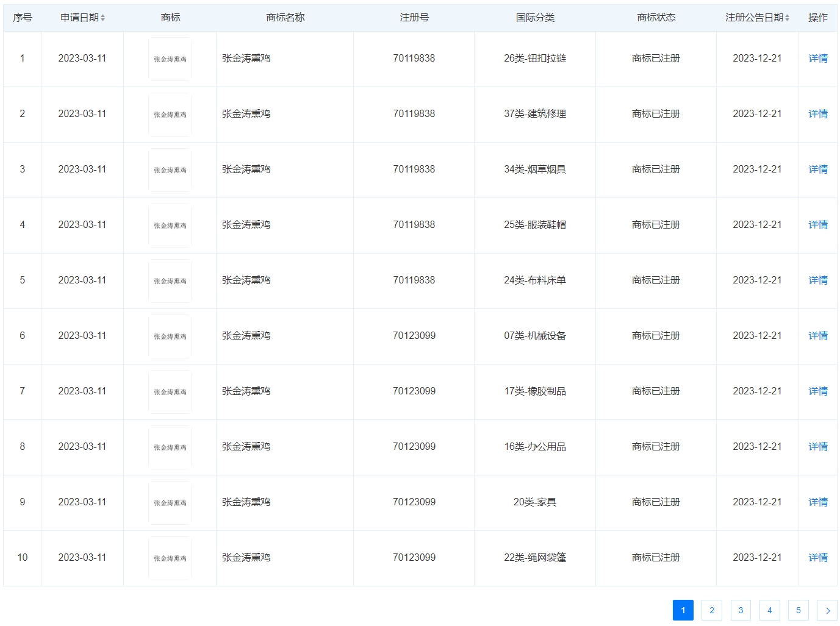
Task: Click 20类-家具 classification cell
Action: [x=535, y=502]
